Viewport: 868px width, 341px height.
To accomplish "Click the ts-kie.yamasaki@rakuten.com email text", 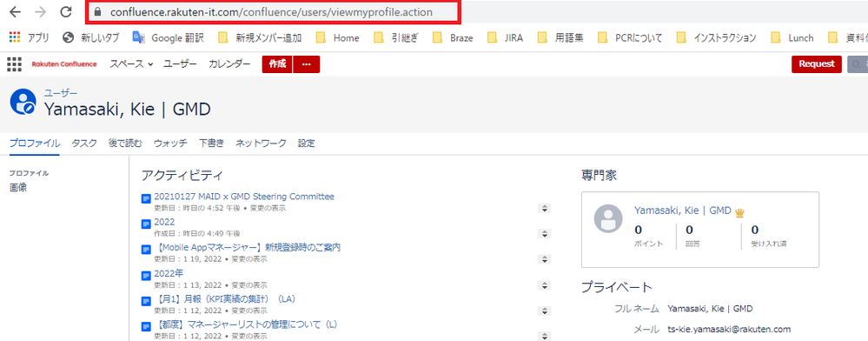I will (729, 329).
